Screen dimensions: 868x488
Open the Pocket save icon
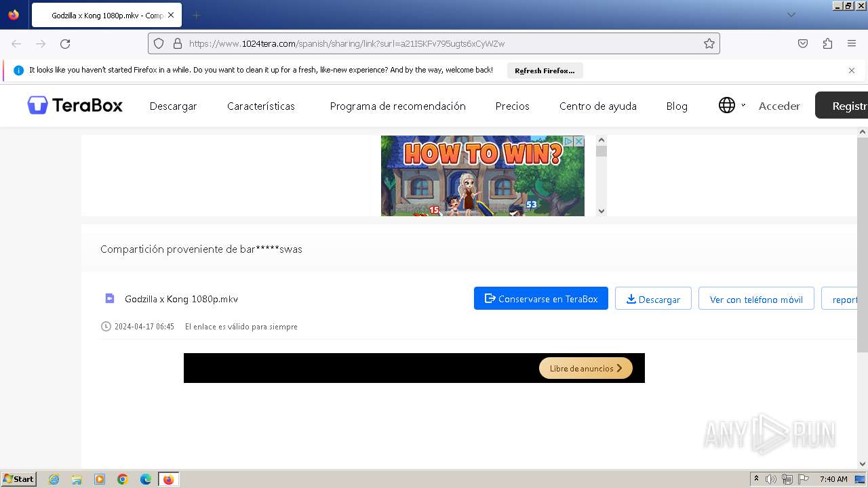pyautogui.click(x=803, y=43)
